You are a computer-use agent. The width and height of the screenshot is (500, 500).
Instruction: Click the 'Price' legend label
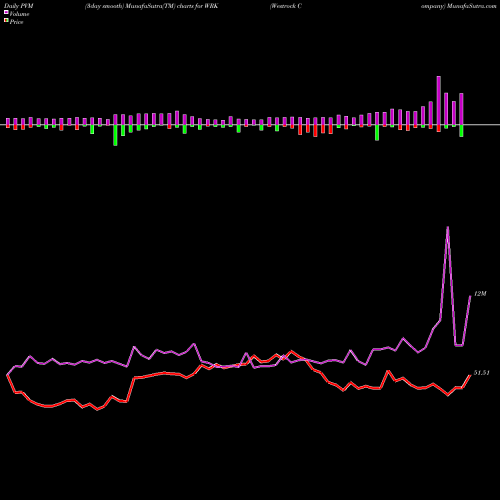tap(16, 22)
